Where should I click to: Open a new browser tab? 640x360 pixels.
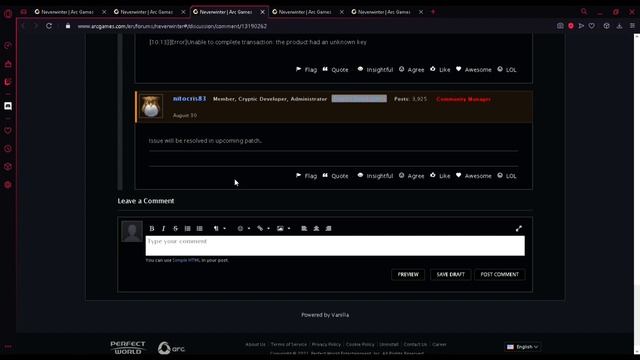[433, 12]
